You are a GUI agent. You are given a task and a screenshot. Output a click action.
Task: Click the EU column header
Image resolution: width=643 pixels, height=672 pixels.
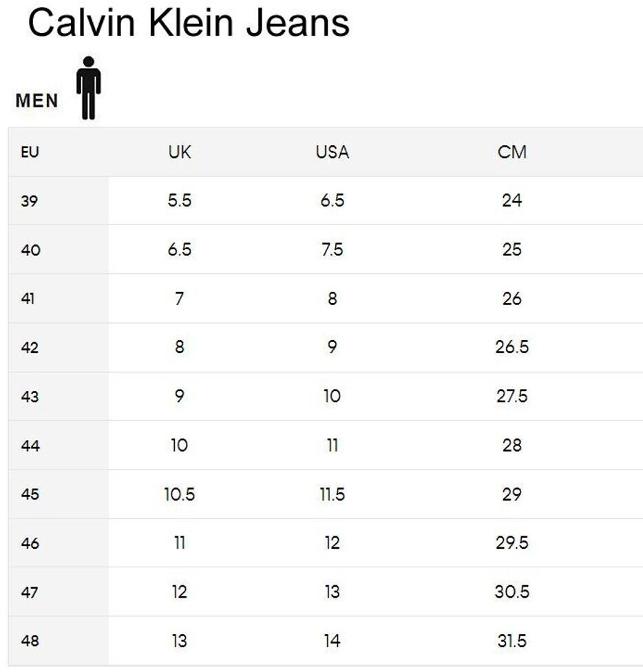[30, 152]
